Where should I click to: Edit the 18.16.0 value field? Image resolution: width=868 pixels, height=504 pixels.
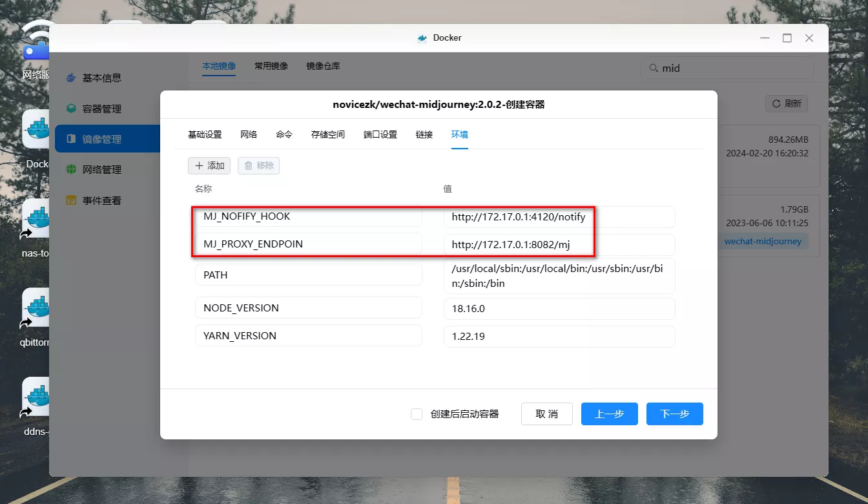tap(559, 309)
